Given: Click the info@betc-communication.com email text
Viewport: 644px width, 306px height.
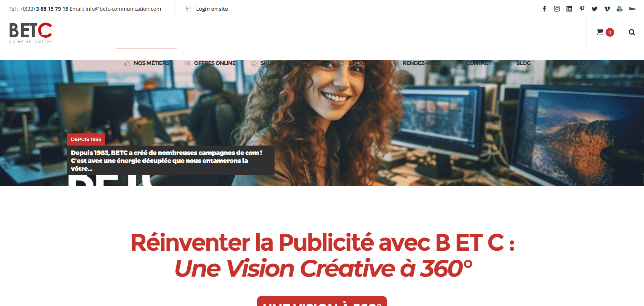Looking at the screenshot, I should [x=123, y=9].
